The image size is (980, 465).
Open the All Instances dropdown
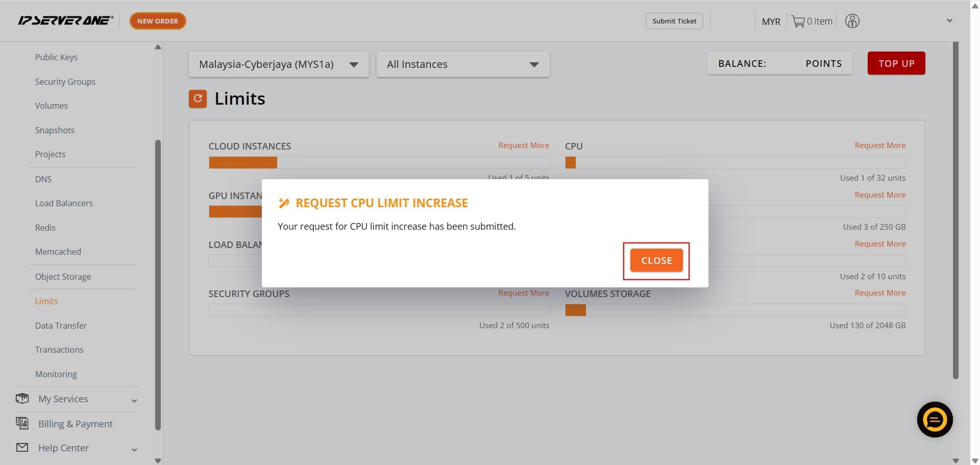click(462, 64)
